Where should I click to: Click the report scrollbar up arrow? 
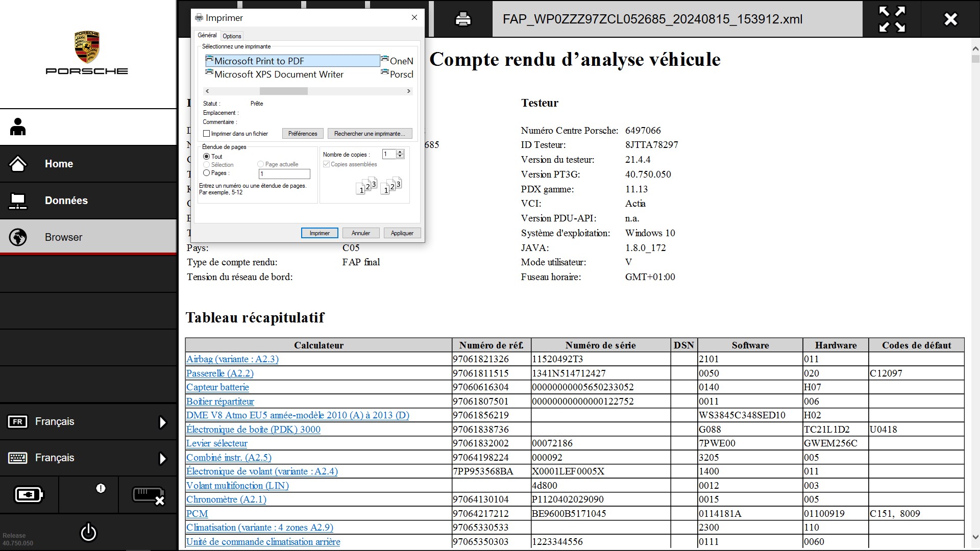click(975, 49)
